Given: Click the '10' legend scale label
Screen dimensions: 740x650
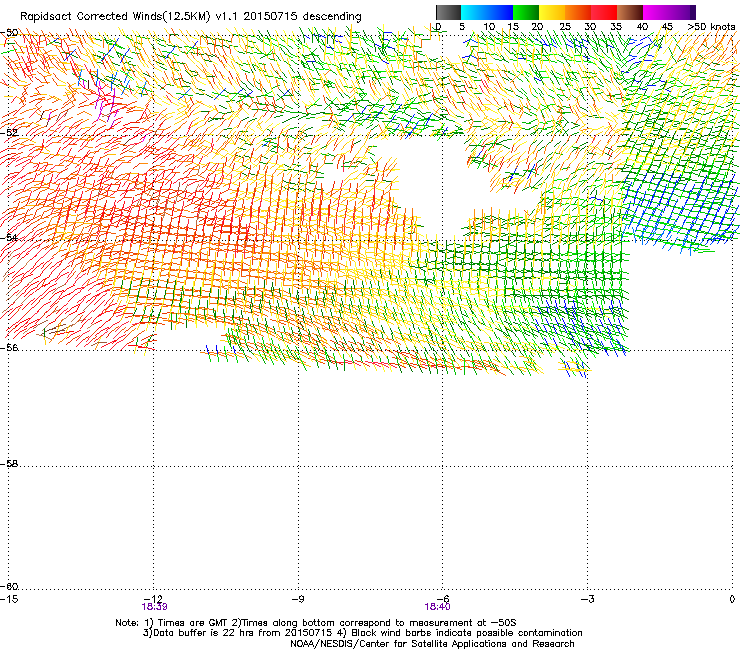Looking at the screenshot, I should (x=489, y=27).
